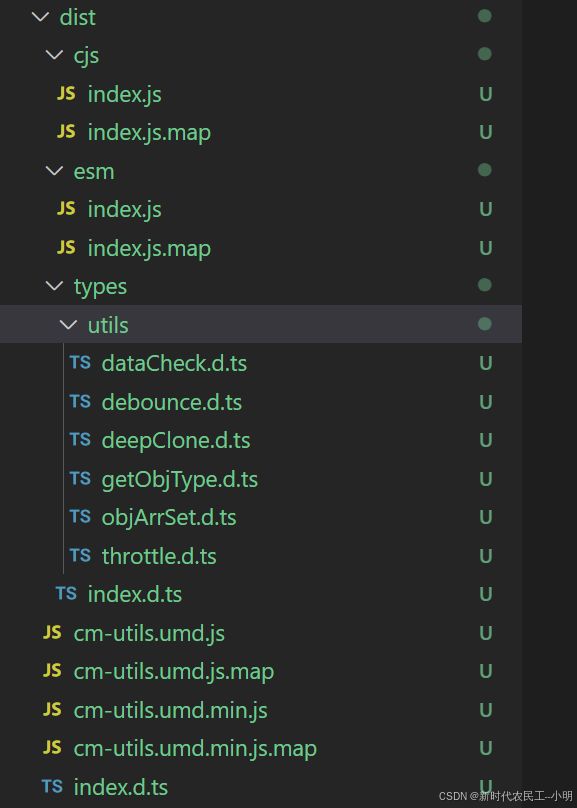This screenshot has width=577, height=808.
Task: Open index.d.ts inside types folder
Action: coord(135,595)
